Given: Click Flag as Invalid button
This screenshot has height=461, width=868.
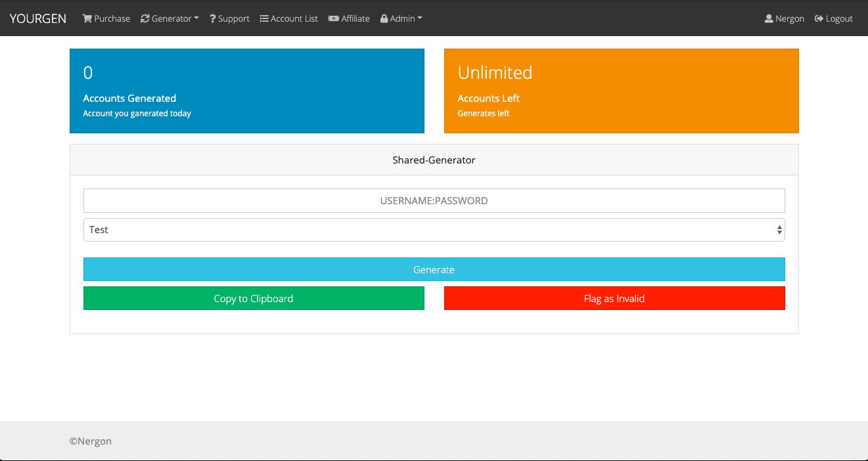Looking at the screenshot, I should (614, 298).
